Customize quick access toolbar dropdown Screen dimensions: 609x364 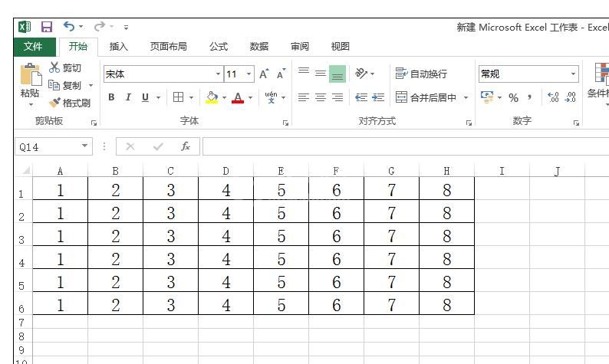126,27
